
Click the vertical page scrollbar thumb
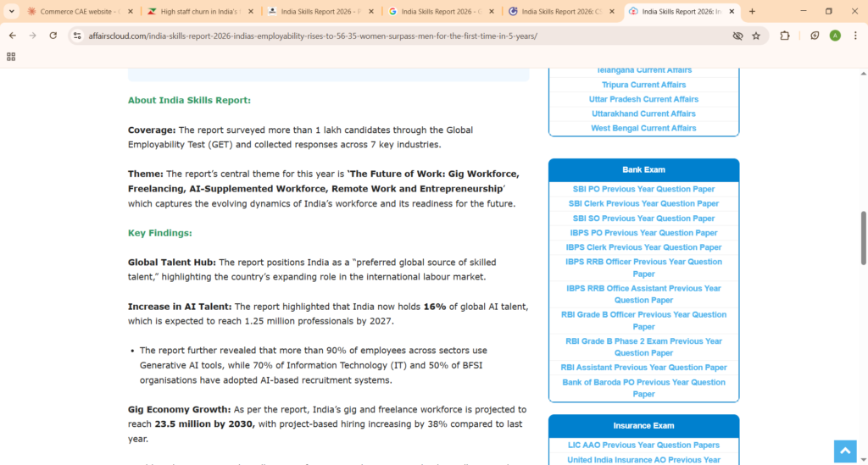[863, 237]
